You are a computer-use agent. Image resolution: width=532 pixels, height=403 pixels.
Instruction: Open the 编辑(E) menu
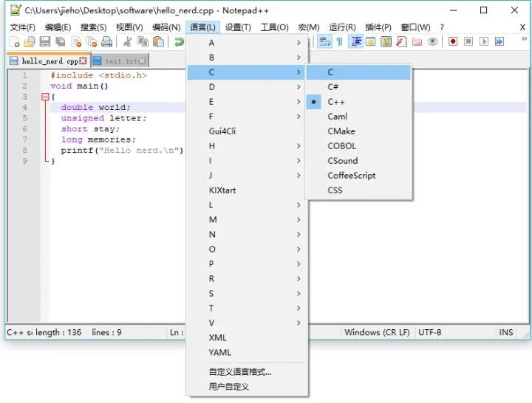coord(58,27)
